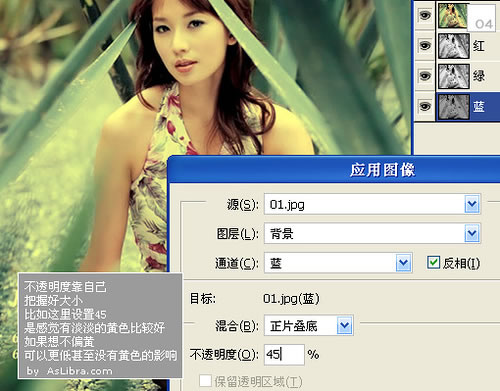Toggle visibility of the 蓝 channel
Viewport: 500px width, 391px height.
pos(425,106)
